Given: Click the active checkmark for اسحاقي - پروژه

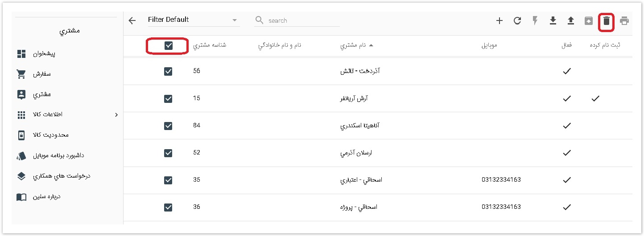Looking at the screenshot, I should tap(567, 207).
